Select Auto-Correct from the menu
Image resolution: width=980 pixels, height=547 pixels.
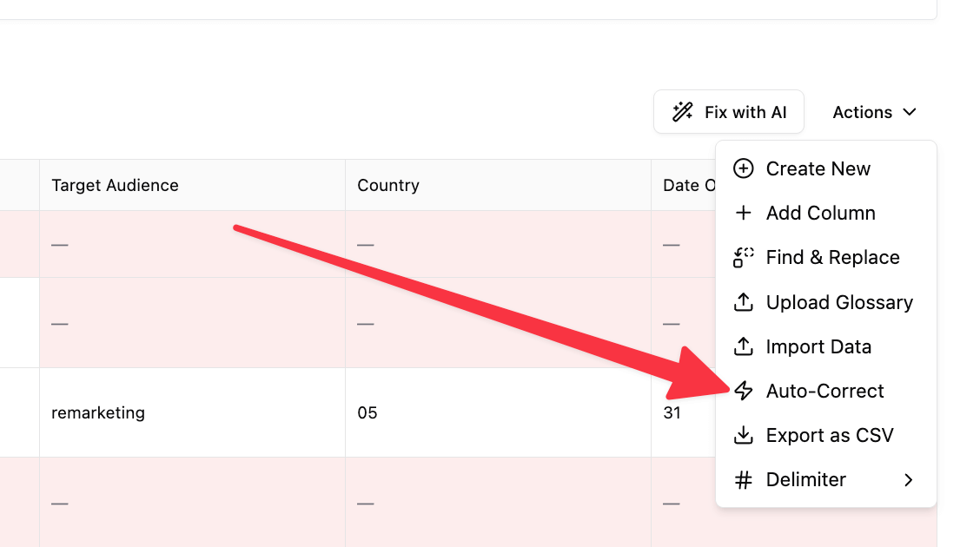(824, 391)
